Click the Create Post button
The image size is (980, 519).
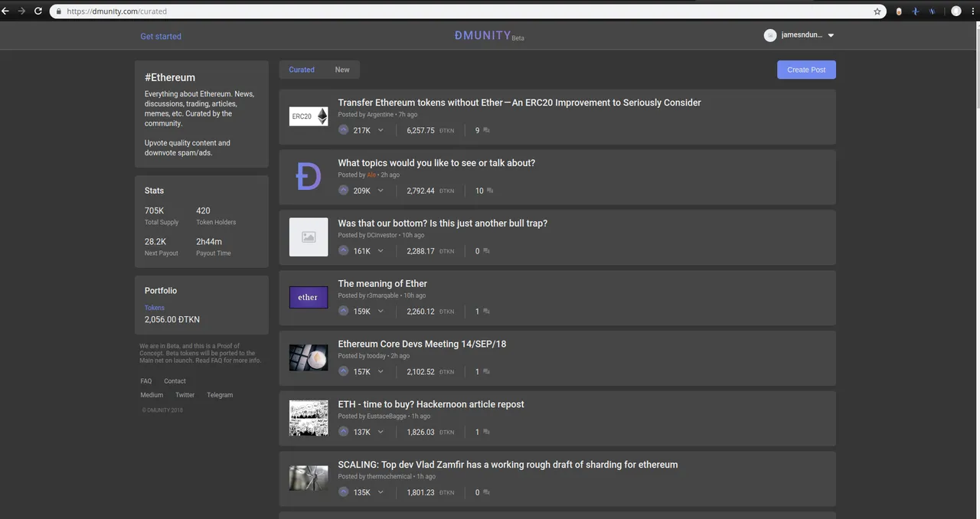point(806,70)
